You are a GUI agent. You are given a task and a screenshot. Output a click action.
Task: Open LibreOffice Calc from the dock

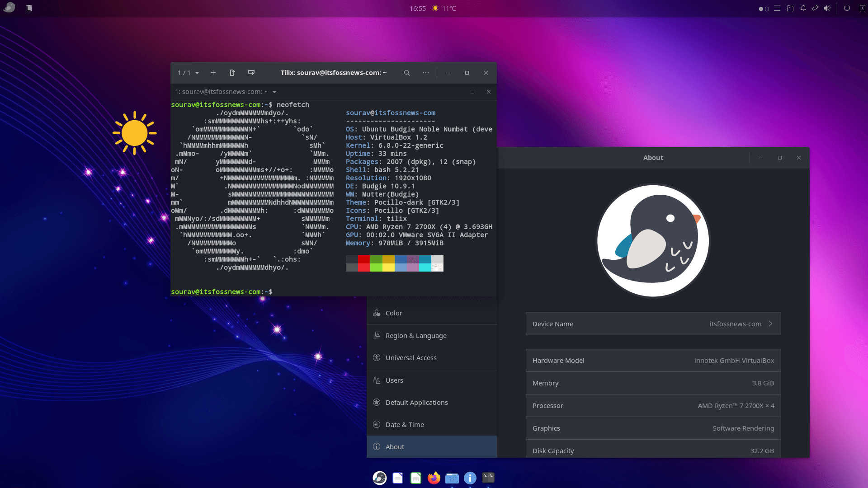click(x=416, y=478)
